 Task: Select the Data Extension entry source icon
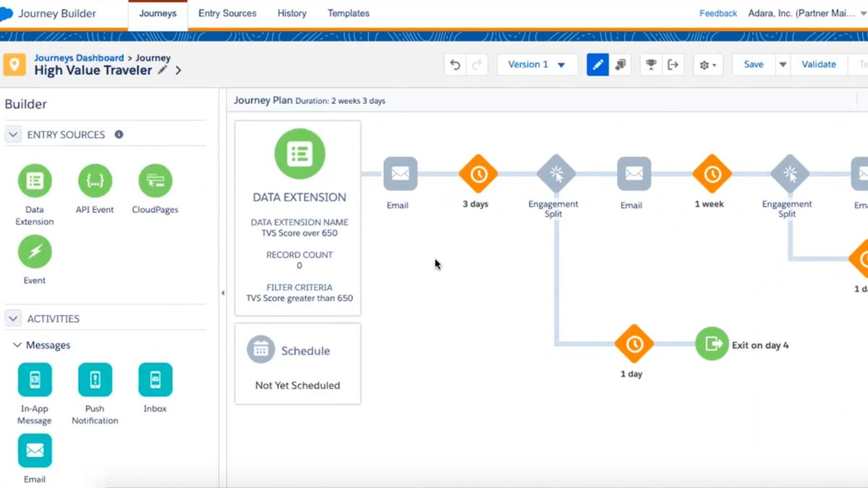pos(35,181)
